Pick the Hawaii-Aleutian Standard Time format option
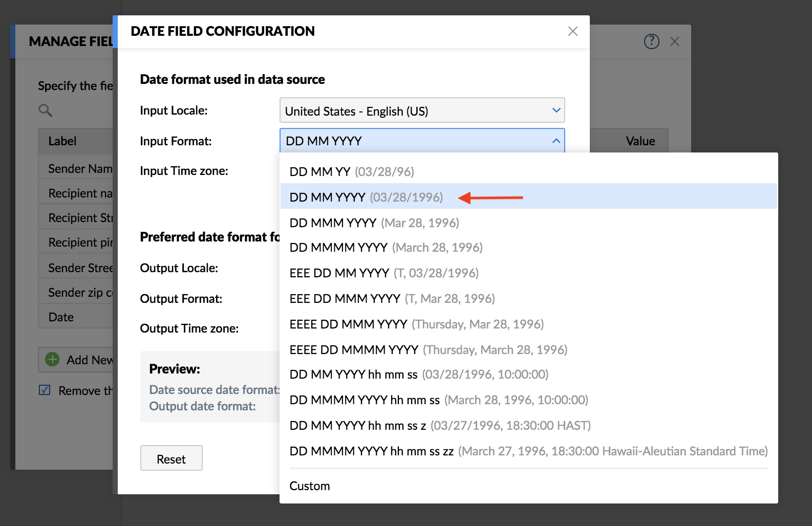 click(528, 451)
